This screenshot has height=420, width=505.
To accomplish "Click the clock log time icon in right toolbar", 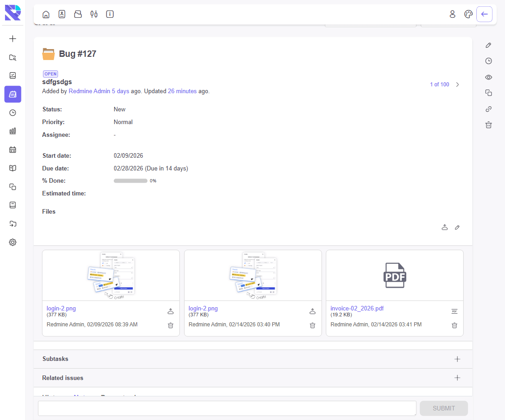I will point(488,61).
